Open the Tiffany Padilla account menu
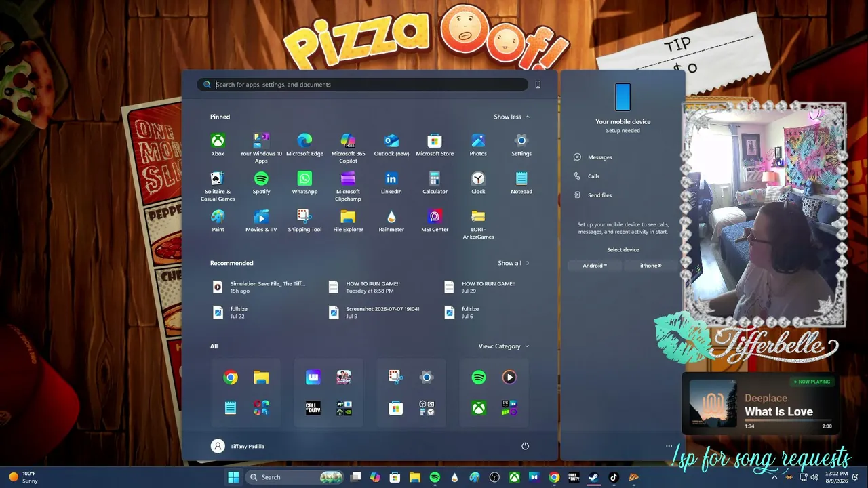Viewport: 868px width, 488px height. pos(238,446)
